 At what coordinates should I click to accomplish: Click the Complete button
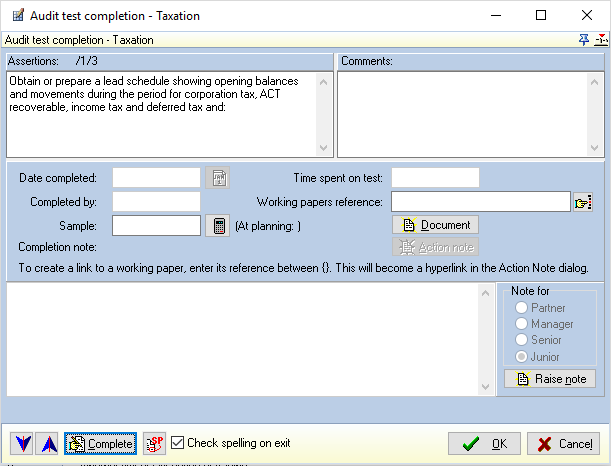click(101, 443)
